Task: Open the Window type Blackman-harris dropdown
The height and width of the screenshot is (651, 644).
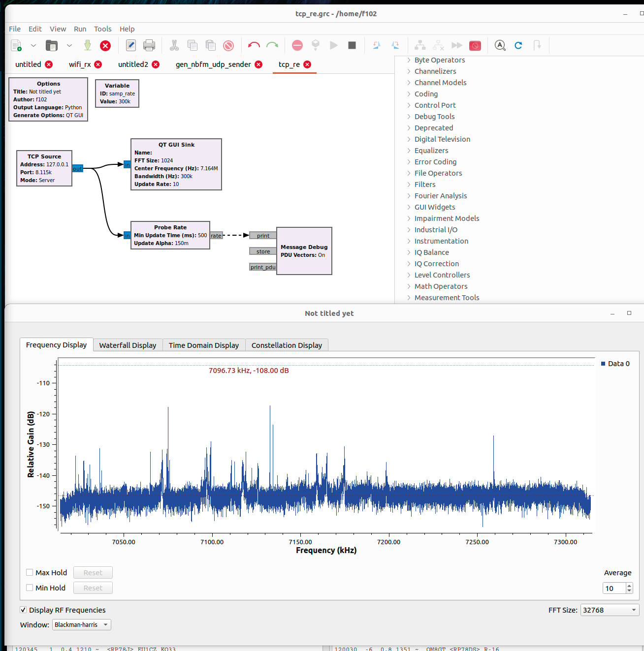Action: point(81,625)
